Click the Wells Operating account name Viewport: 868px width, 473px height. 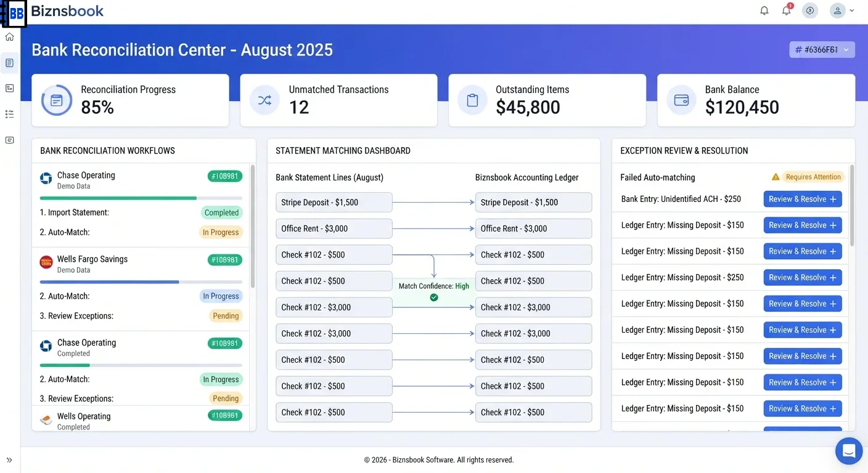84,416
